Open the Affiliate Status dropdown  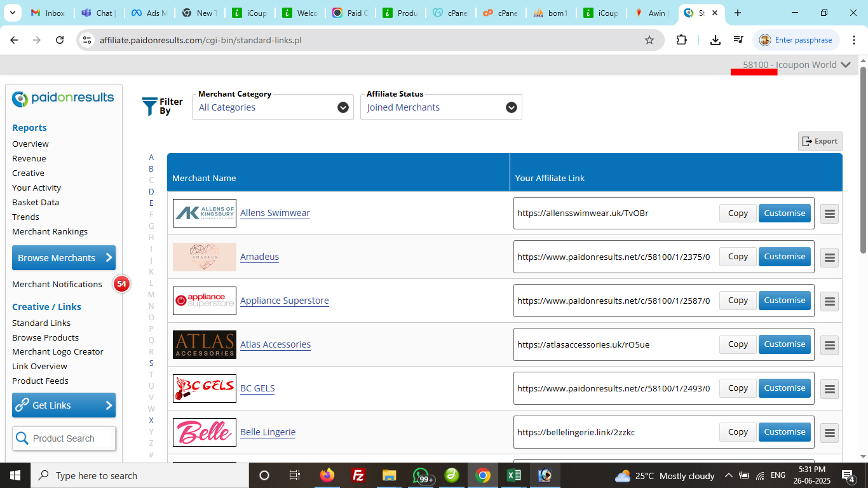coord(441,107)
